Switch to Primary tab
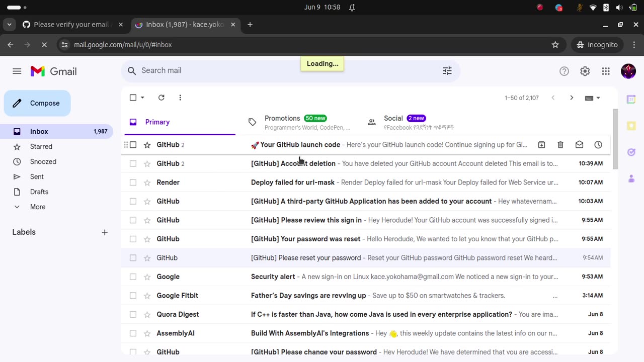This screenshot has width=644, height=362. click(x=180, y=122)
